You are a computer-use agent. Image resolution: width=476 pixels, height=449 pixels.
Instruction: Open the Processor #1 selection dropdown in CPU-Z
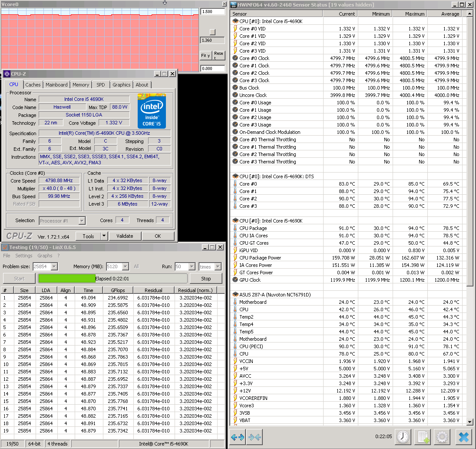(x=82, y=221)
